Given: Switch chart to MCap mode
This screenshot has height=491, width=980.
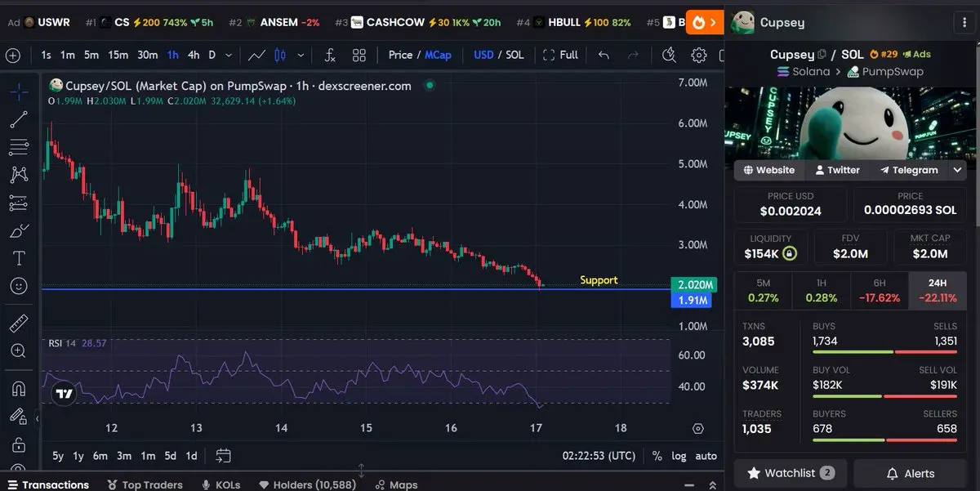Looking at the screenshot, I should (x=438, y=55).
